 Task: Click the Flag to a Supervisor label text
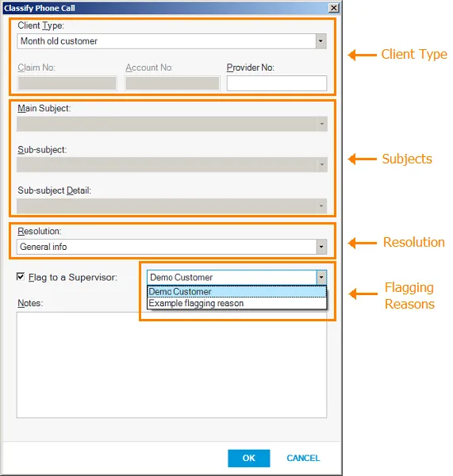click(72, 277)
